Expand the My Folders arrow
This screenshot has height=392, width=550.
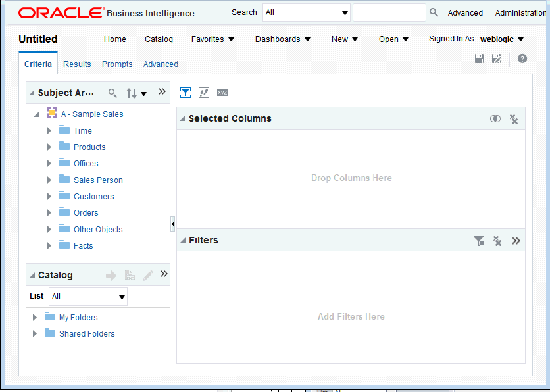[x=34, y=317]
